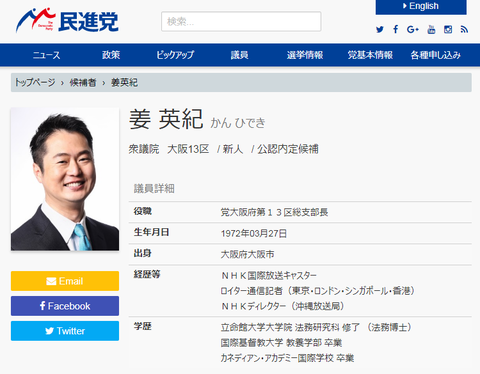Image resolution: width=480 pixels, height=374 pixels.
Task: Click the 大阪13区 district text
Action: click(188, 149)
